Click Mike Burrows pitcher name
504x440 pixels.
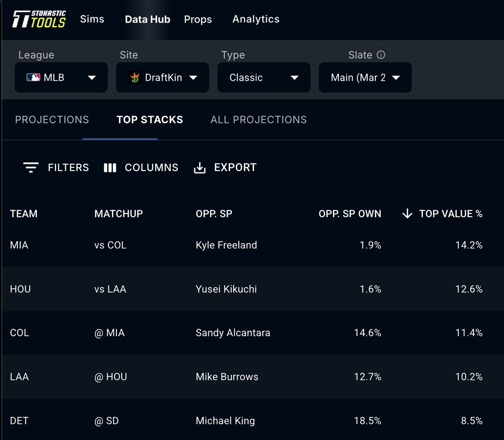click(x=227, y=377)
